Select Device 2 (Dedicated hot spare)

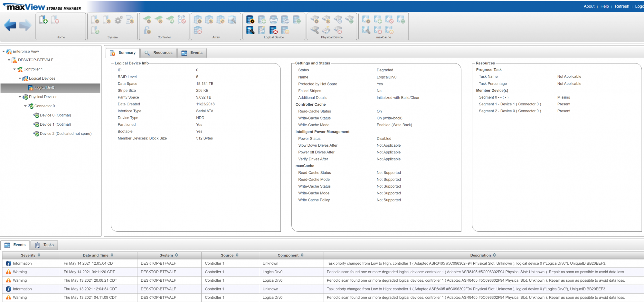coord(65,134)
